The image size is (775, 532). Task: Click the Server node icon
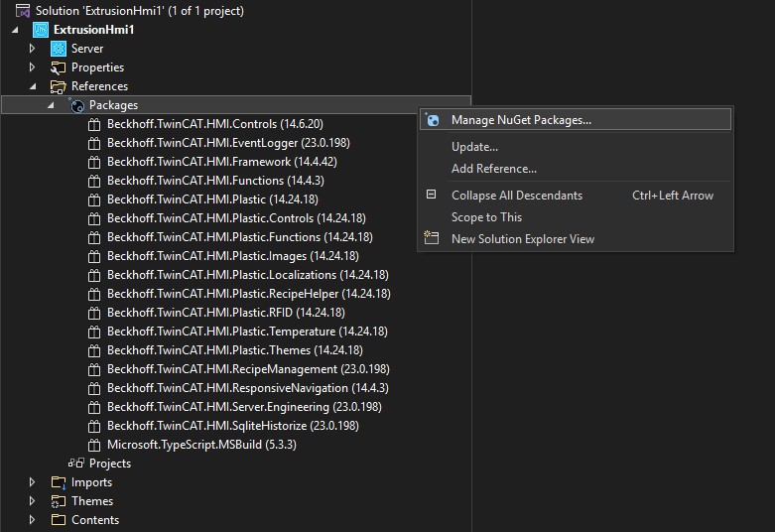[59, 49]
